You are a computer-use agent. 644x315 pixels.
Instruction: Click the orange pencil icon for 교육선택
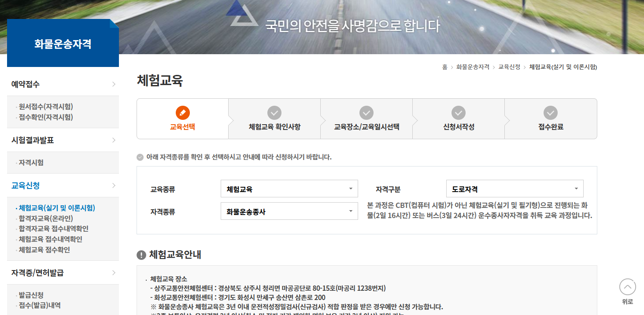click(x=182, y=113)
